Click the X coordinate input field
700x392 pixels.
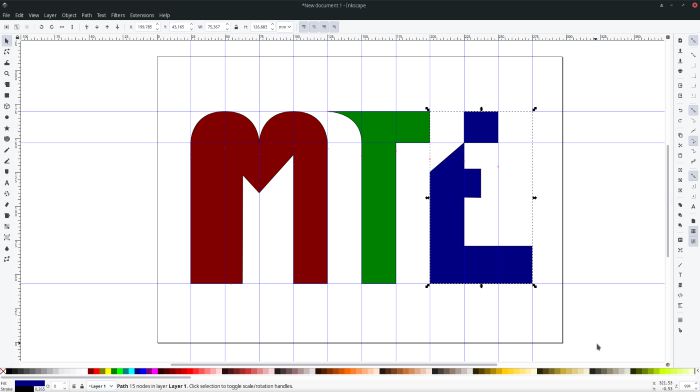pyautogui.click(x=145, y=27)
